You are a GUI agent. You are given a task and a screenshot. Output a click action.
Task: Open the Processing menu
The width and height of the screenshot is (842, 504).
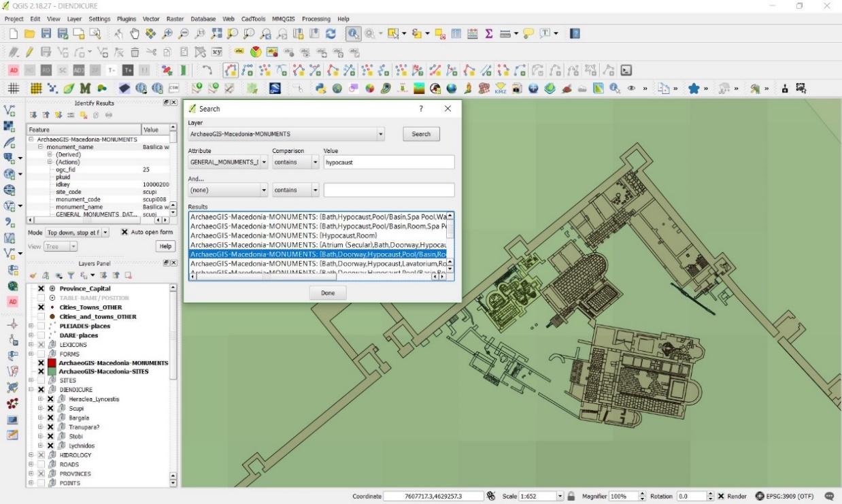point(316,19)
